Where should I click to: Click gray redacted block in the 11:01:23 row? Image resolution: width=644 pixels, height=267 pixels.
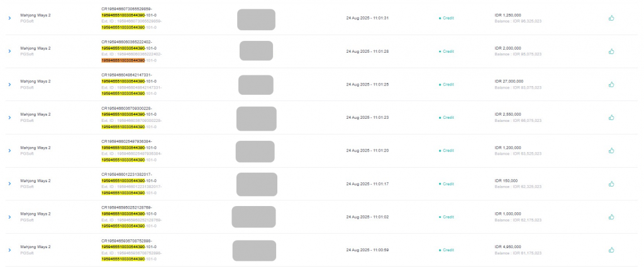[x=257, y=119]
